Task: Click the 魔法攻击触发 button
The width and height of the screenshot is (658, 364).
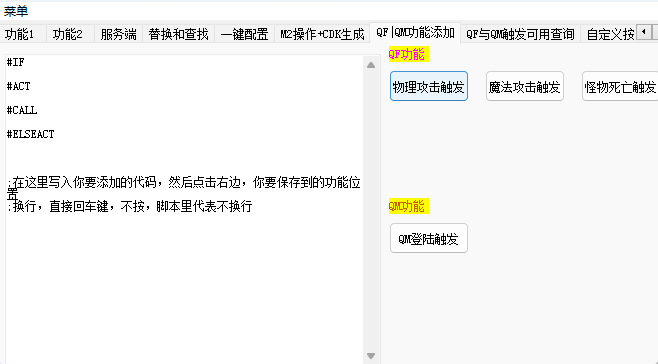Action: (525, 86)
